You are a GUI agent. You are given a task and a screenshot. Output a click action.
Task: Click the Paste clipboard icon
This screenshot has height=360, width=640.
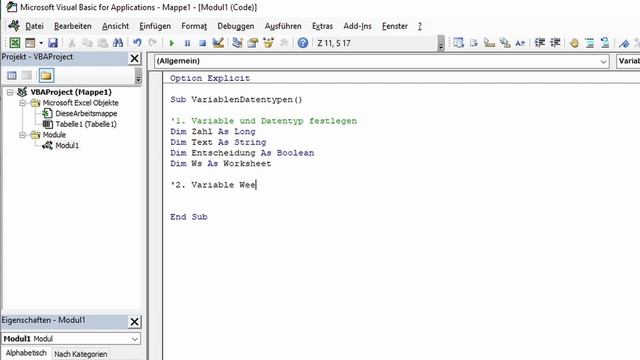[x=102, y=42]
